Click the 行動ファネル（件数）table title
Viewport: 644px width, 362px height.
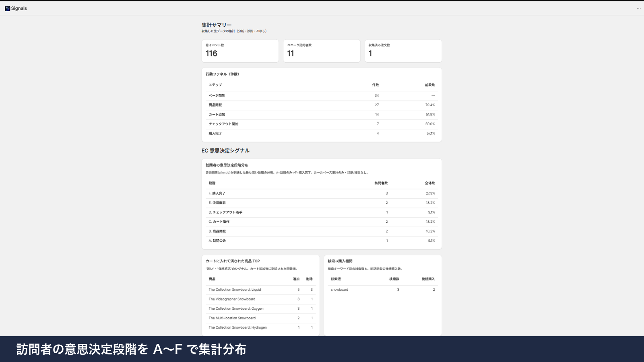pyautogui.click(x=222, y=74)
